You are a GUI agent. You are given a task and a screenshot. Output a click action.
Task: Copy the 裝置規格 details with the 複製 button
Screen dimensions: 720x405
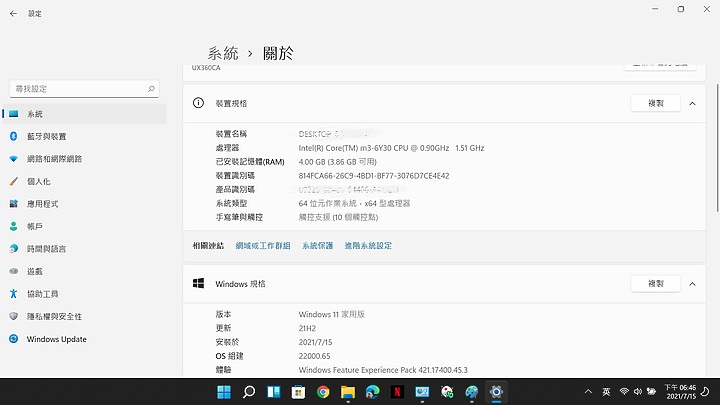[x=655, y=103]
